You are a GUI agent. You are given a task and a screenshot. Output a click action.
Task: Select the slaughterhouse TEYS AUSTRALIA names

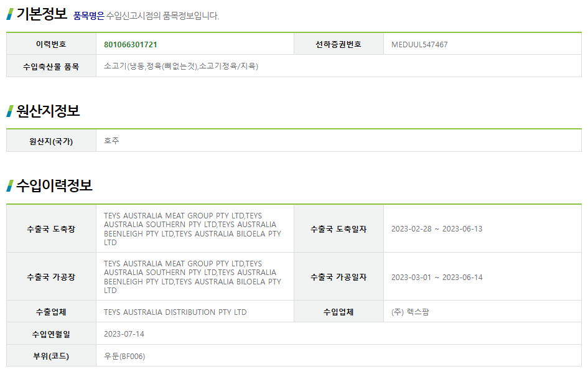tap(192, 229)
